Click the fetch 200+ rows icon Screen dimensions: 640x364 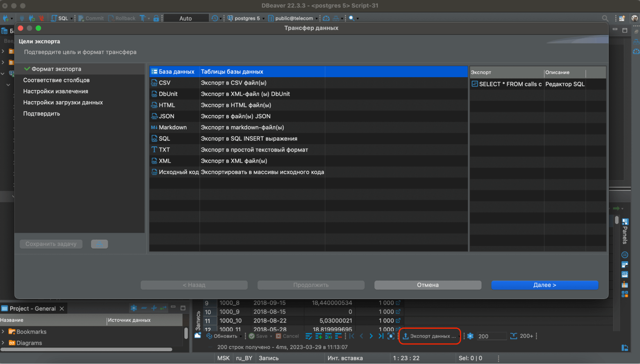click(514, 336)
